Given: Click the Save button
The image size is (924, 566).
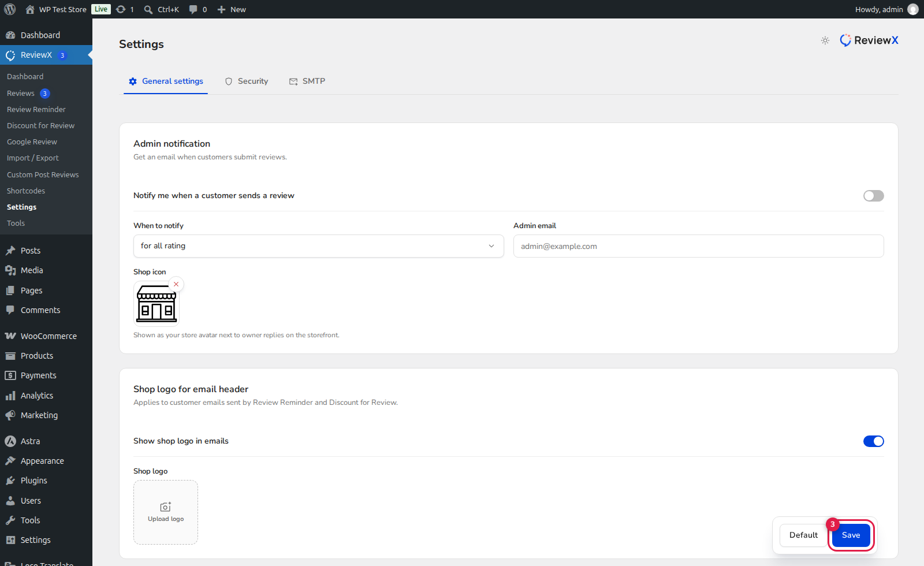Looking at the screenshot, I should click(851, 535).
